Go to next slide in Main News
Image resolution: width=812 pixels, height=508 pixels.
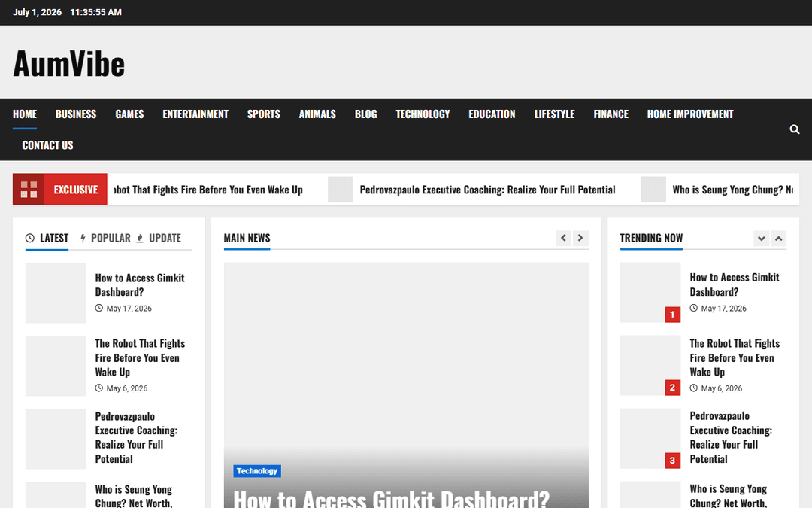(x=580, y=238)
